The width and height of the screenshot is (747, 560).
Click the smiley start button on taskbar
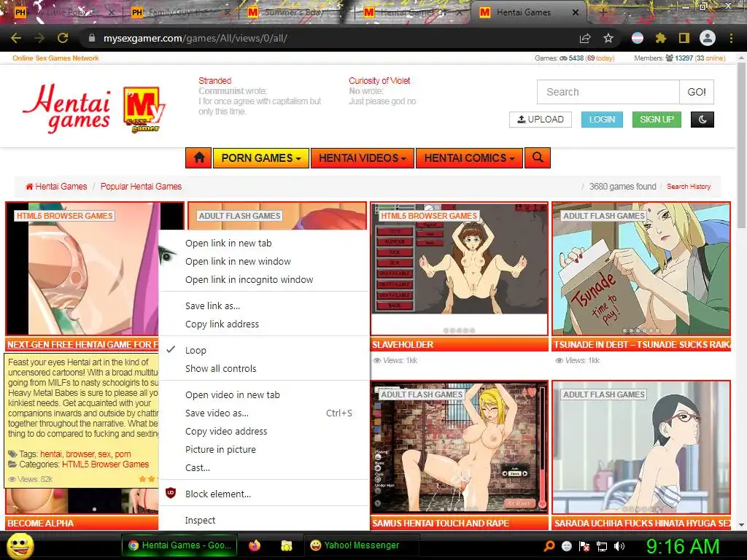tap(20, 545)
